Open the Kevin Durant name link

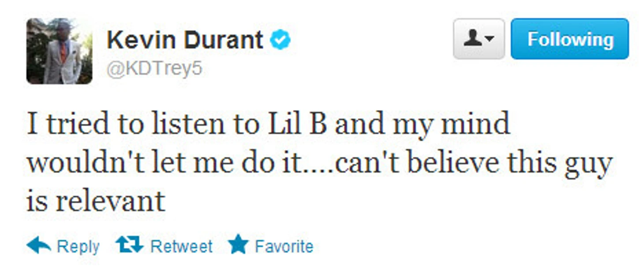coord(185,40)
